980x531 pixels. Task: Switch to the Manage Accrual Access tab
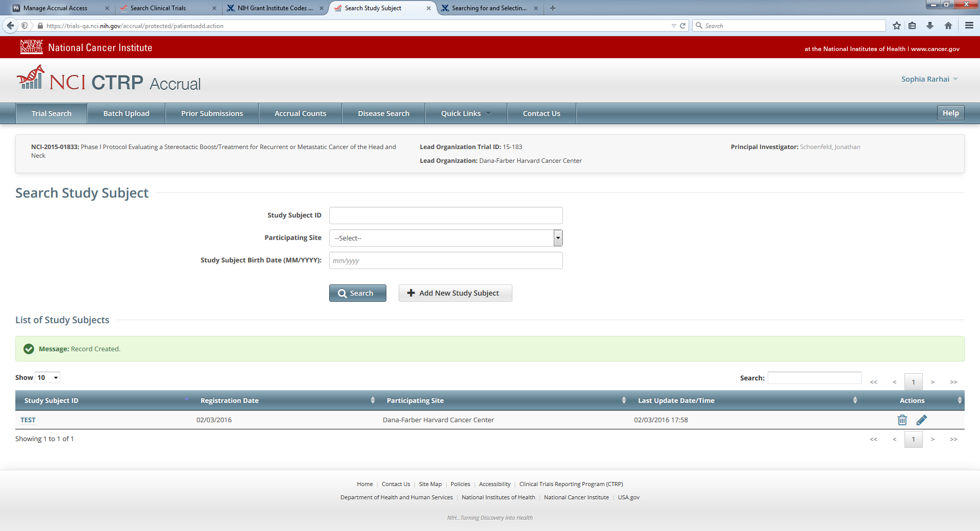coord(55,8)
